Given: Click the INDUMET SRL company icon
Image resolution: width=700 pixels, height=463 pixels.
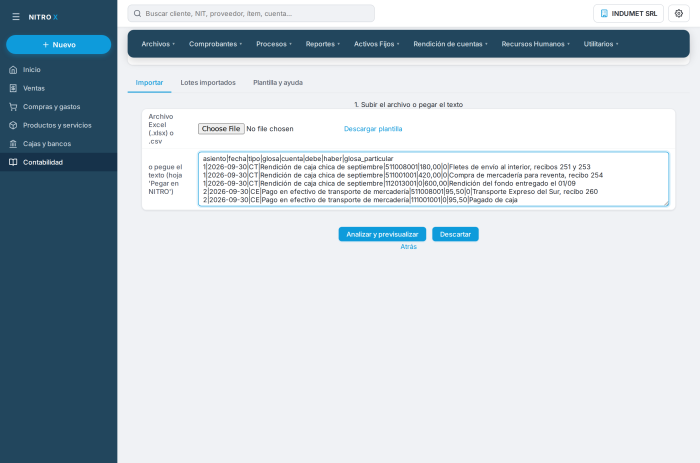Looking at the screenshot, I should [x=604, y=13].
